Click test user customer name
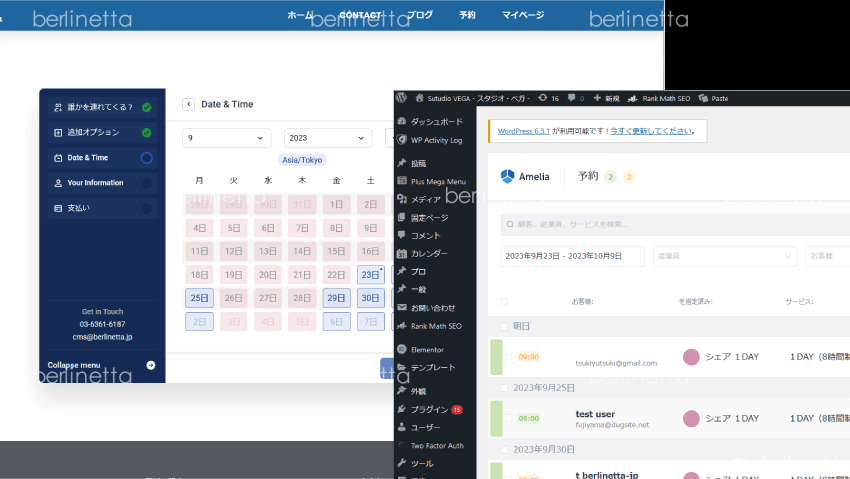 595,414
